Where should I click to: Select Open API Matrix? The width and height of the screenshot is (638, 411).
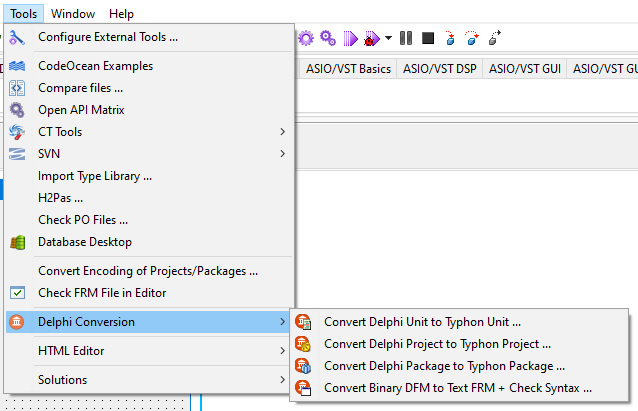(x=149, y=110)
